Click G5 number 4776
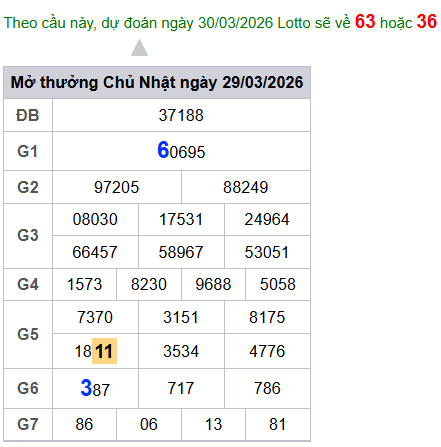 coord(267,351)
